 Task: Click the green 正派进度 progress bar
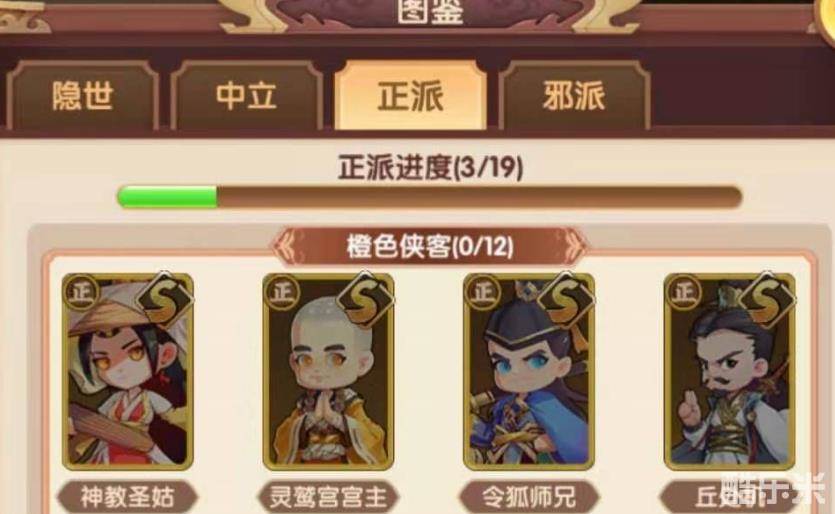pos(429,197)
